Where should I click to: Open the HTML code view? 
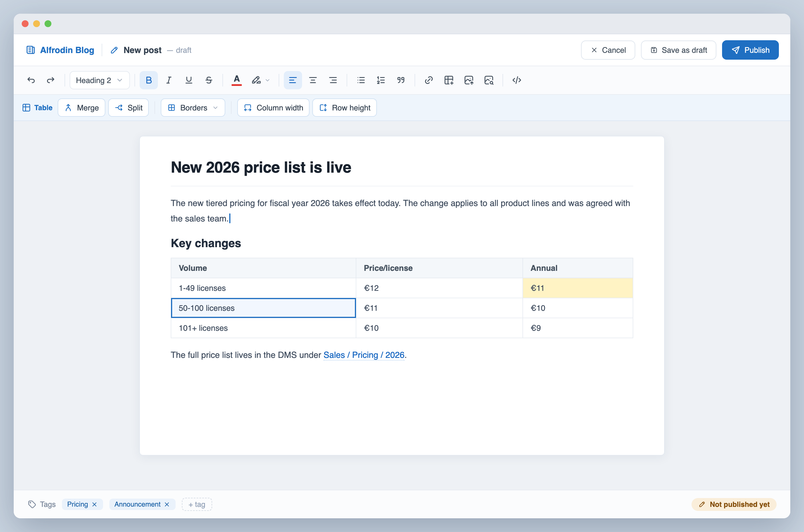tap(516, 80)
